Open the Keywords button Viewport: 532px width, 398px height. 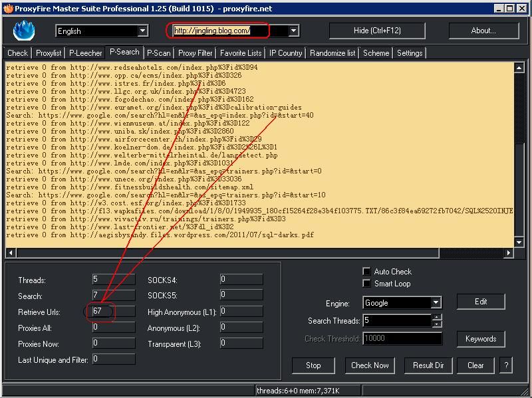click(x=481, y=339)
